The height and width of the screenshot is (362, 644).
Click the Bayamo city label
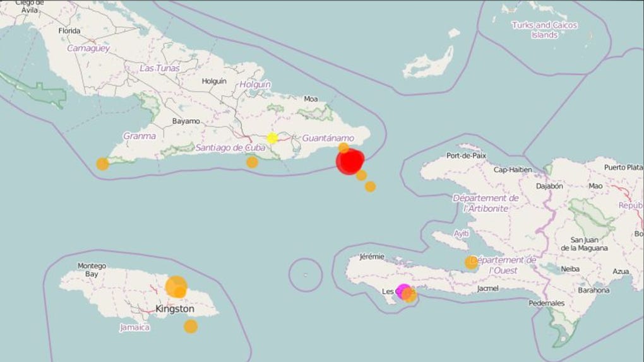coord(186,120)
